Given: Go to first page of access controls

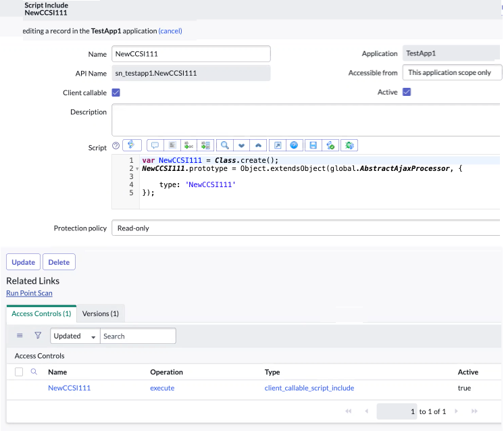Looking at the screenshot, I should pyautogui.click(x=349, y=411).
